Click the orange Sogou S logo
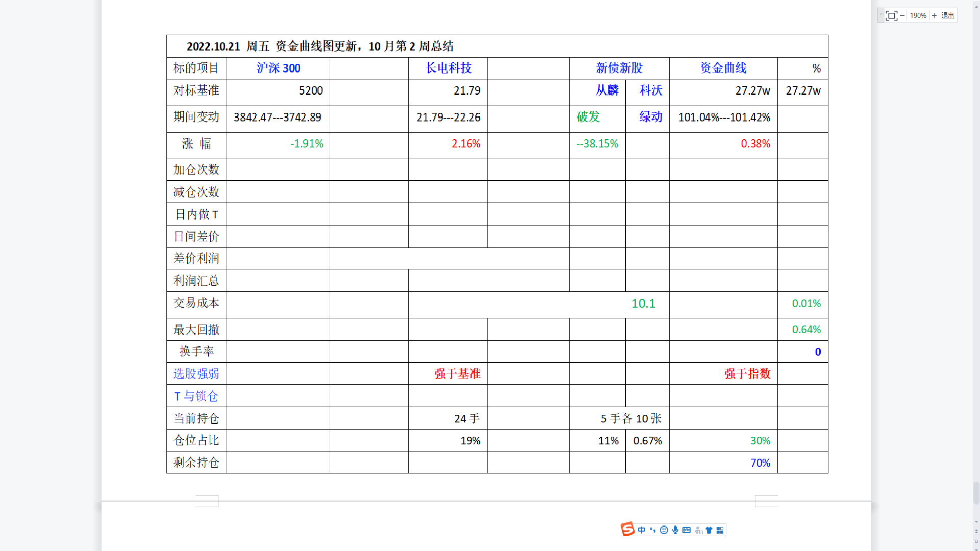 (x=627, y=529)
